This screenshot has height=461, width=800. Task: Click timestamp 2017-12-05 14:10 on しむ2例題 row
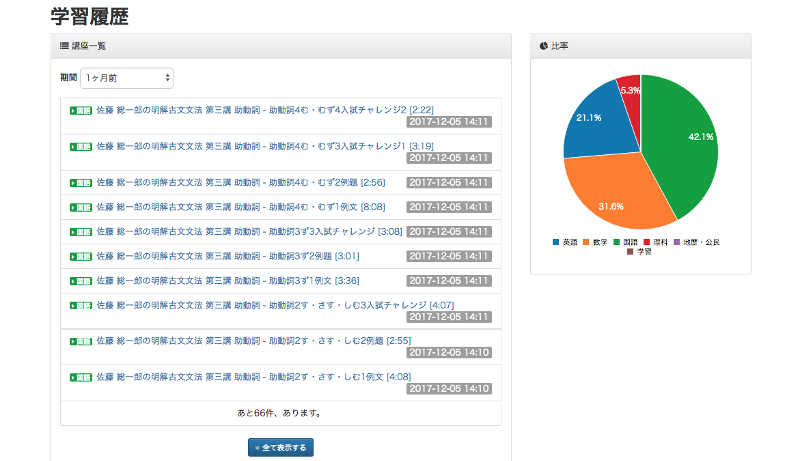click(449, 352)
